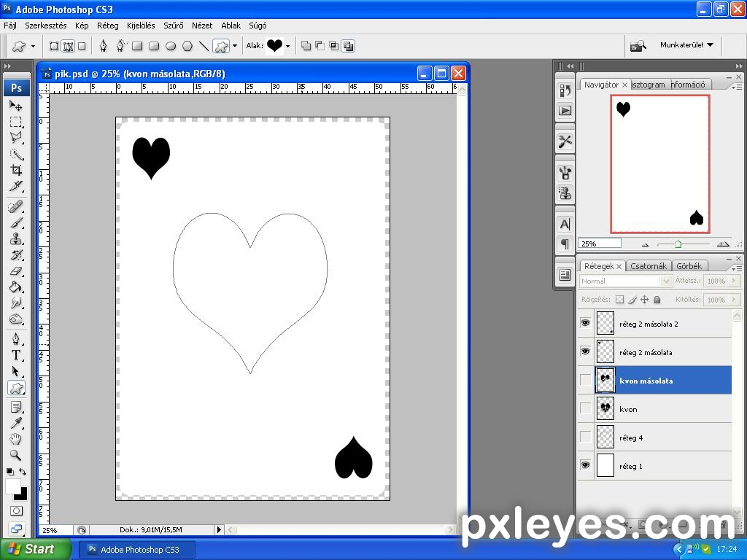Show the 'kvon' layer
The width and height of the screenshot is (747, 560).
click(586, 408)
